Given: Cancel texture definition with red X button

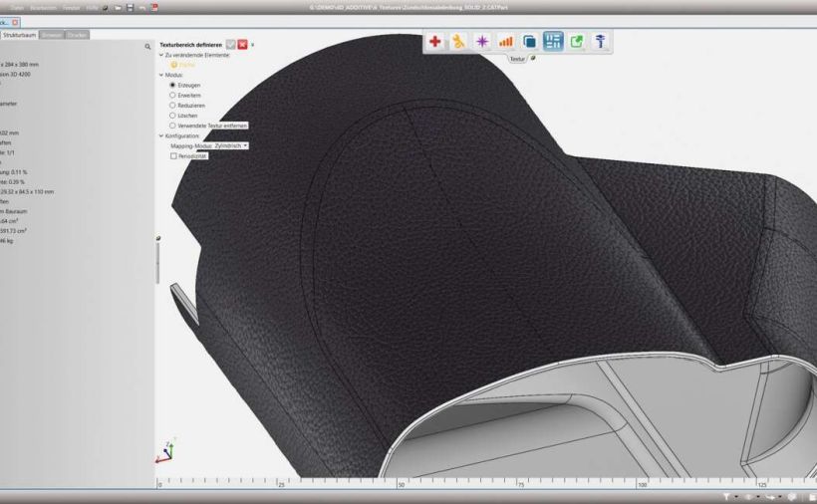Looking at the screenshot, I should click(x=242, y=45).
